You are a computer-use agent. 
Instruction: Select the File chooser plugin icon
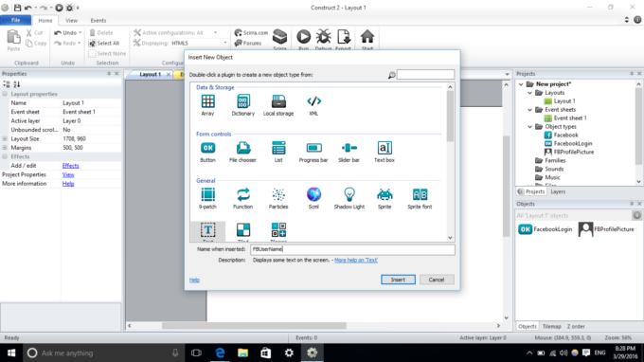(x=243, y=148)
